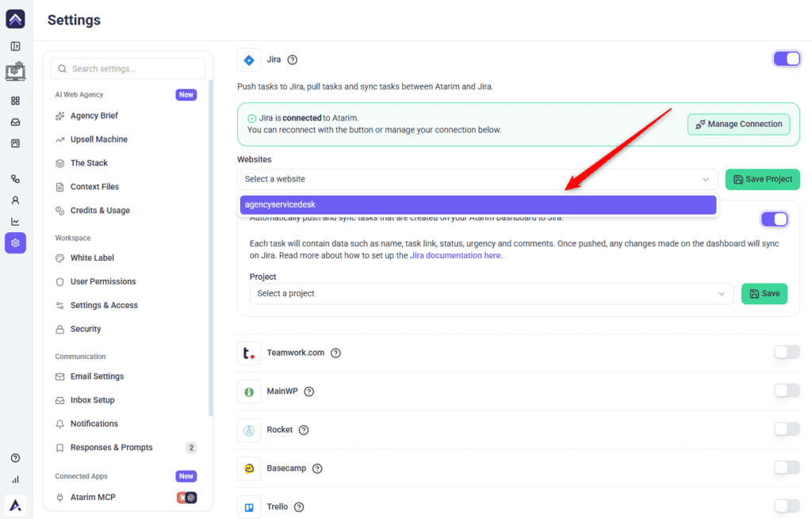Open the people icon in left rail

tap(16, 200)
